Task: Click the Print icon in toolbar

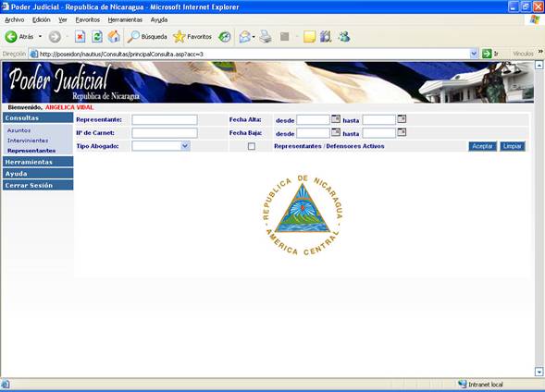Action: [x=266, y=36]
